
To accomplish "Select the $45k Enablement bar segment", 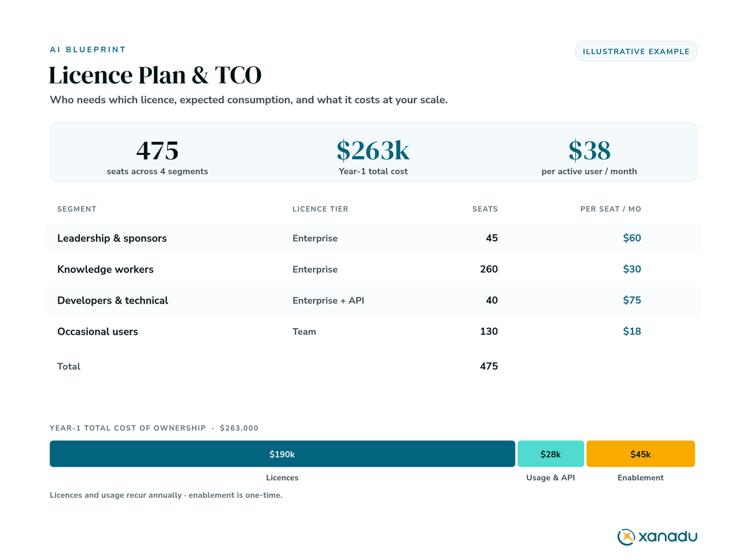I will coord(641,454).
